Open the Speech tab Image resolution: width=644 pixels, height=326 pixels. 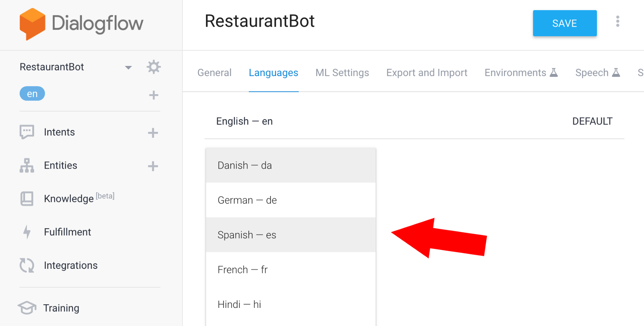(x=598, y=72)
